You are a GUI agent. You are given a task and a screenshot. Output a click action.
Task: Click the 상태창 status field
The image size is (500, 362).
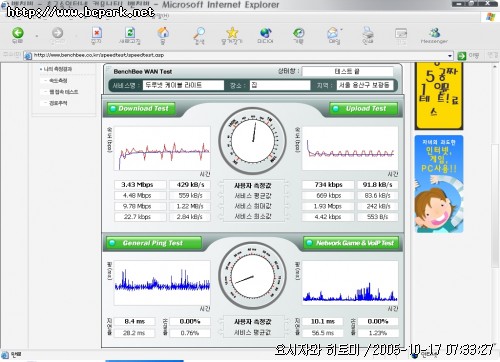pos(348,71)
